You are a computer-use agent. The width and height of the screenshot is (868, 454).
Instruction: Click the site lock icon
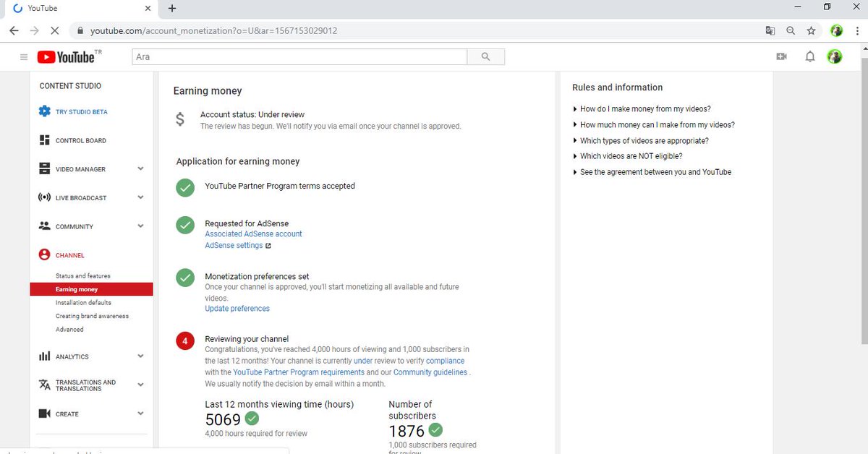click(80, 31)
